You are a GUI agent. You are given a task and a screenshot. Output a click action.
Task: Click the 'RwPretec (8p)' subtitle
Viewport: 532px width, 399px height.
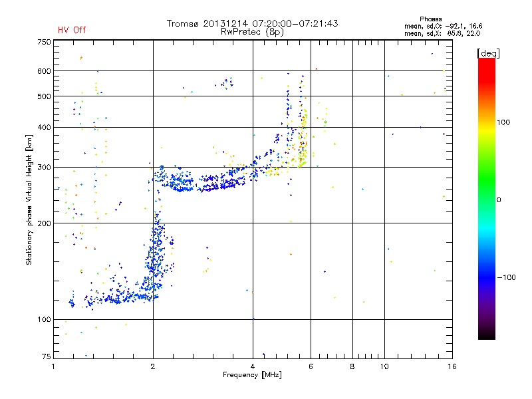[x=252, y=32]
